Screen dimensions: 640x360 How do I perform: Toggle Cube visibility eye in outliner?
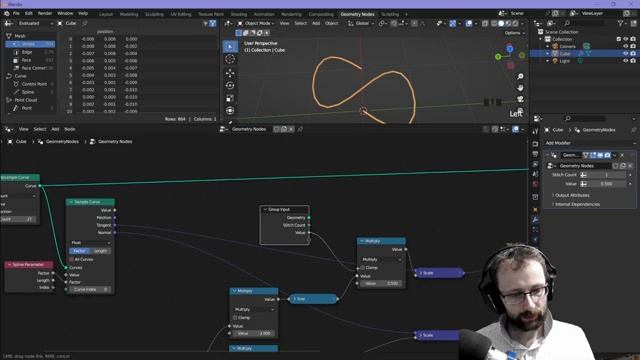(x=625, y=53)
